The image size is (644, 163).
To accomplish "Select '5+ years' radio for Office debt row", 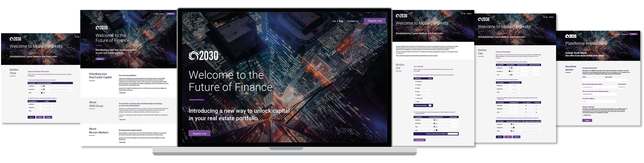I will coord(536,112).
